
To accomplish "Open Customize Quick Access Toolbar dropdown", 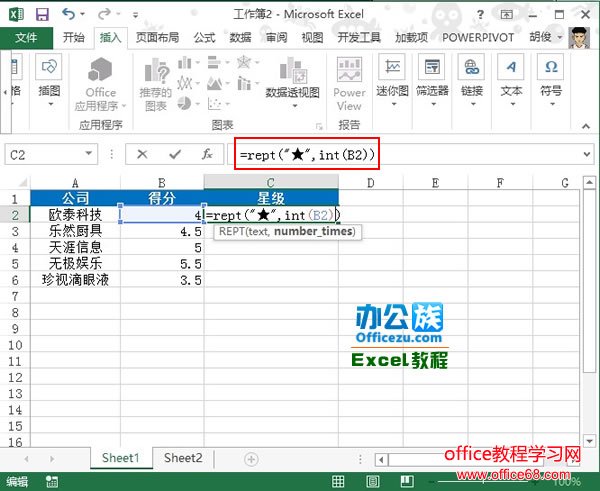I will pyautogui.click(x=135, y=15).
